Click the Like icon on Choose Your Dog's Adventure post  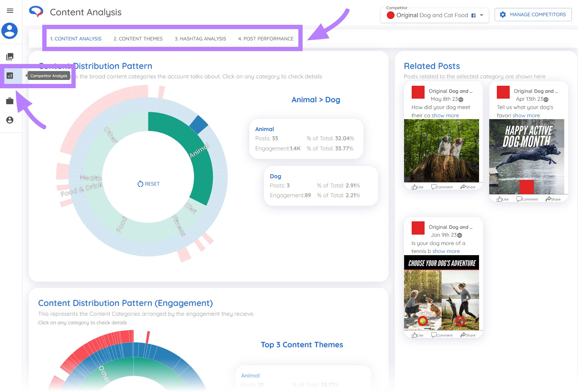(417, 335)
